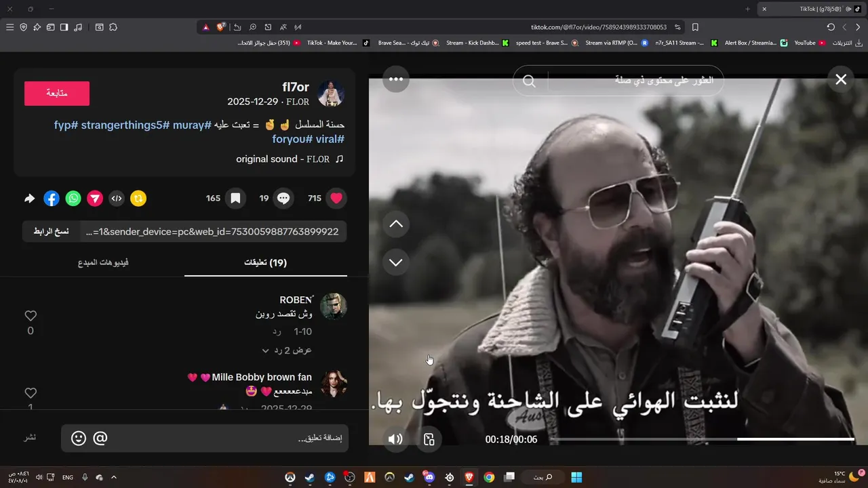Open more share options arrow

click(29, 199)
